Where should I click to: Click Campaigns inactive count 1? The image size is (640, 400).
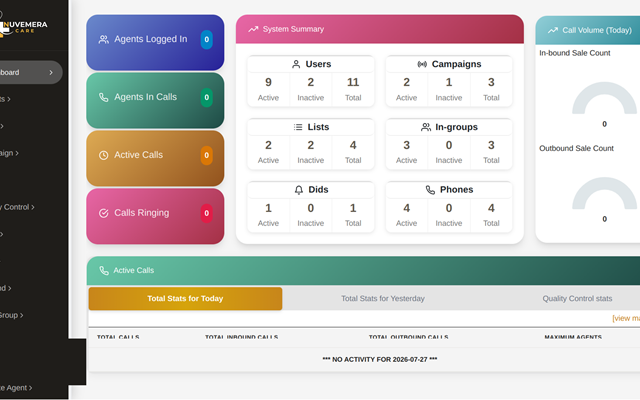pyautogui.click(x=449, y=83)
